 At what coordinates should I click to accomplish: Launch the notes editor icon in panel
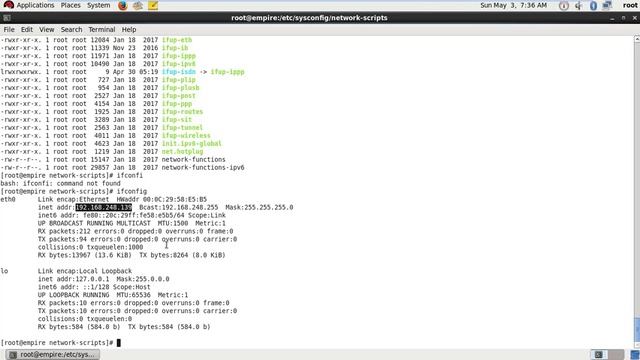pos(153,6)
